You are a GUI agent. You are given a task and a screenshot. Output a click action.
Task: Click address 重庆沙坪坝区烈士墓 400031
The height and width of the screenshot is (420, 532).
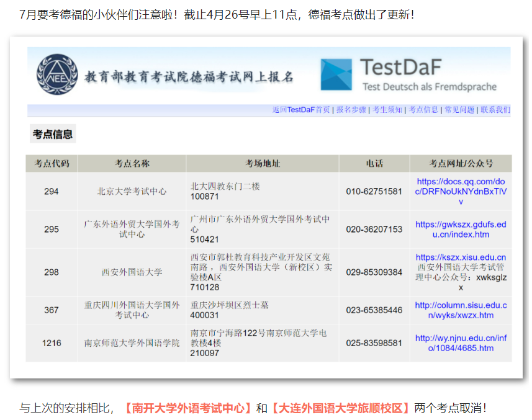229,310
